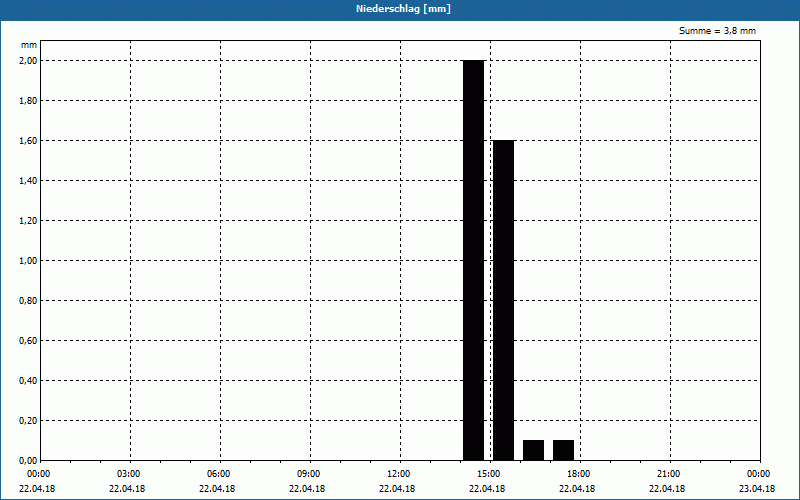The width and height of the screenshot is (800, 500).
Task: Click the 1,00 y-axis value
Action: point(28,261)
